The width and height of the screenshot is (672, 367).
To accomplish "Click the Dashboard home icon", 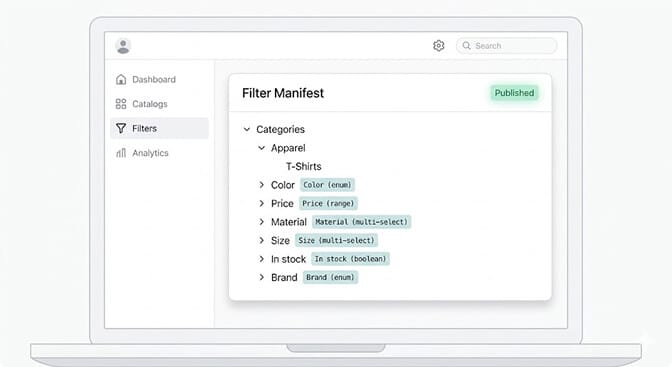I will click(x=121, y=79).
